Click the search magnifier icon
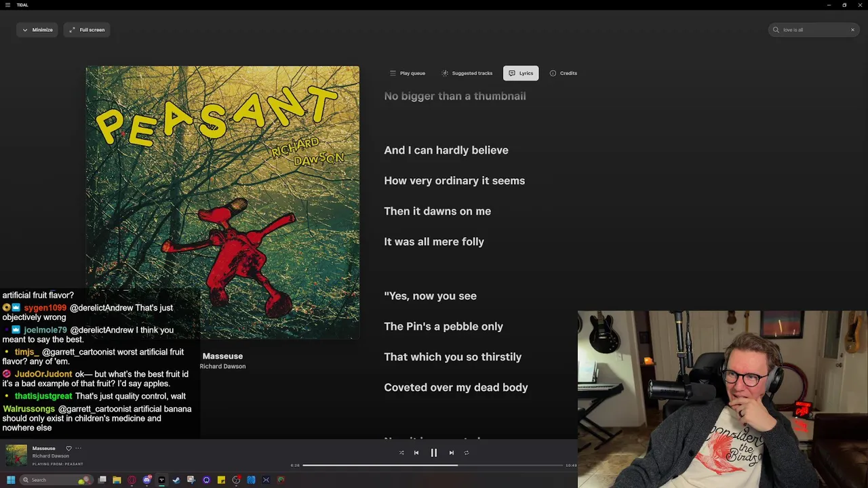This screenshot has height=488, width=868. 776,30
